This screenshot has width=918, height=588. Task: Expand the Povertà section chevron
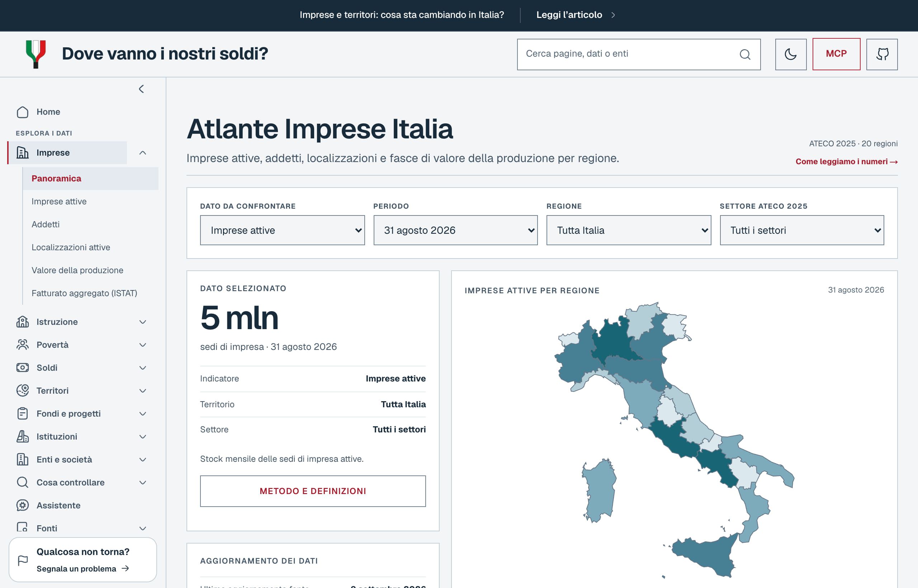pos(143,345)
